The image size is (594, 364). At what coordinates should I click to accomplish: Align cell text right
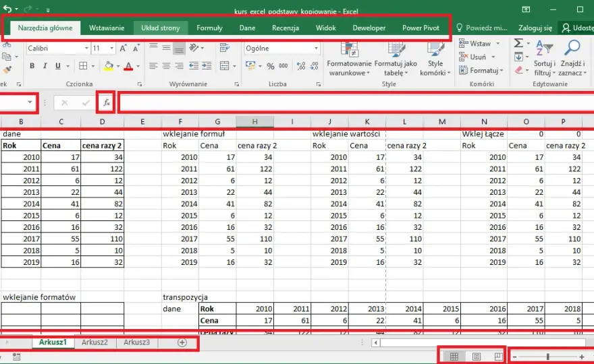[179, 66]
